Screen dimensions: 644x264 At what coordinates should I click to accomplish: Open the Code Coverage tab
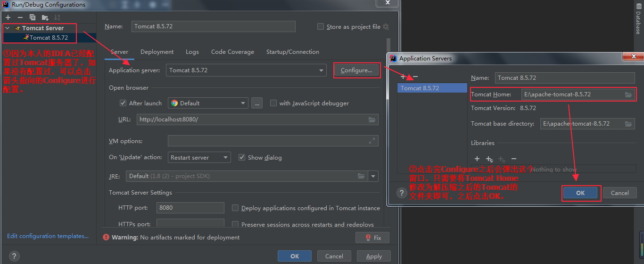232,52
